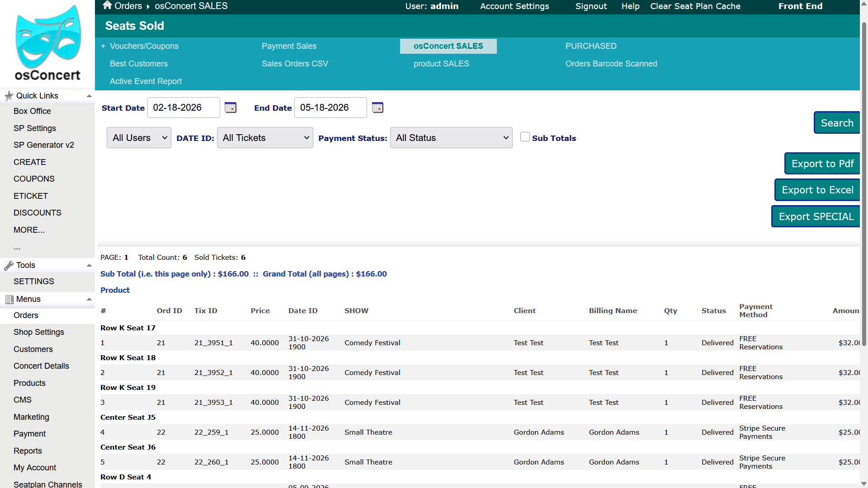Collapse the Tools section arrow
Screen dimensions: 868x488
[x=89, y=265]
